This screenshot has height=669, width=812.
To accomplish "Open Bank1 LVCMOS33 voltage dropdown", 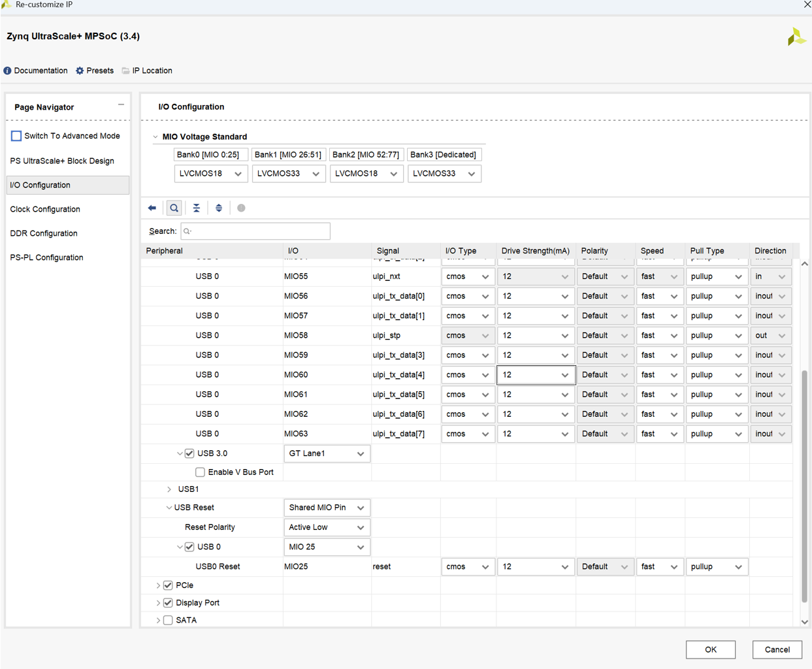I will tap(289, 174).
